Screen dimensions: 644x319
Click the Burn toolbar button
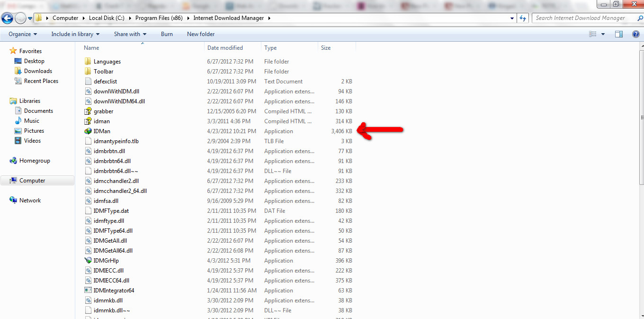[x=167, y=34]
